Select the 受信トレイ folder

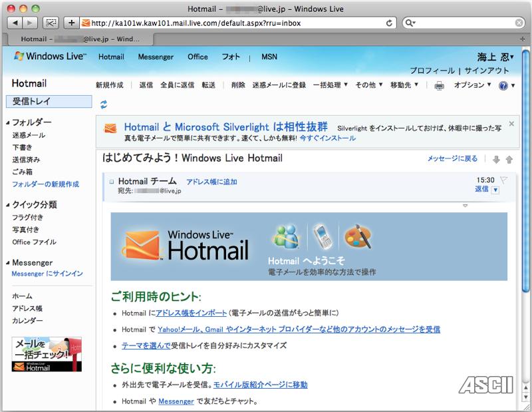tap(49, 101)
